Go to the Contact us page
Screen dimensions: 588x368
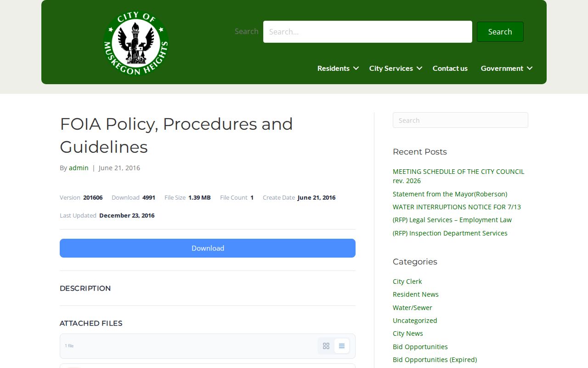point(450,68)
